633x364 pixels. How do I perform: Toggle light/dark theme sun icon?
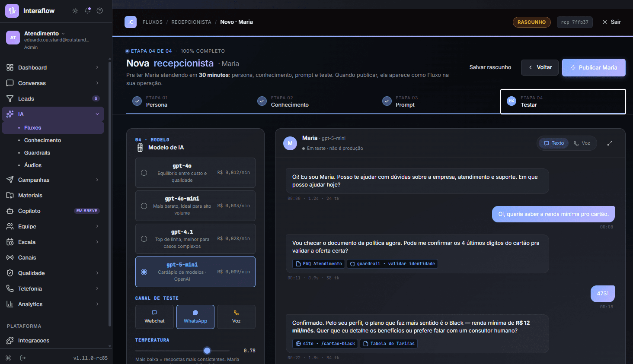click(75, 11)
